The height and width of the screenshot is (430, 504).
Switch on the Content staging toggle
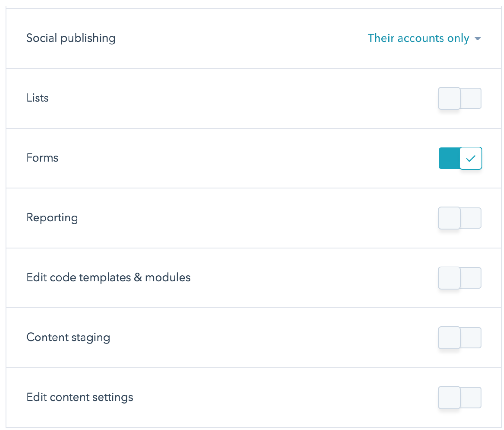459,338
